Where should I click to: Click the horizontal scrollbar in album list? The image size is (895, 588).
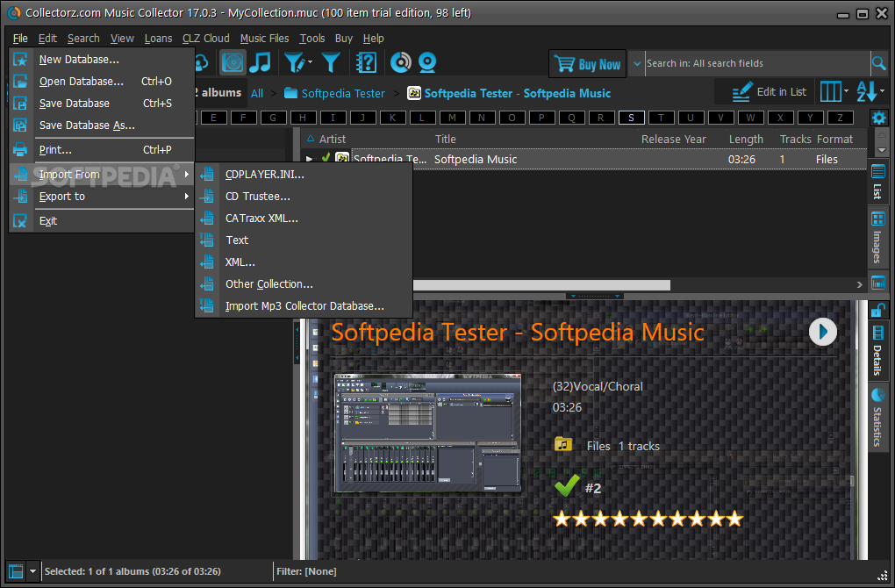point(541,285)
